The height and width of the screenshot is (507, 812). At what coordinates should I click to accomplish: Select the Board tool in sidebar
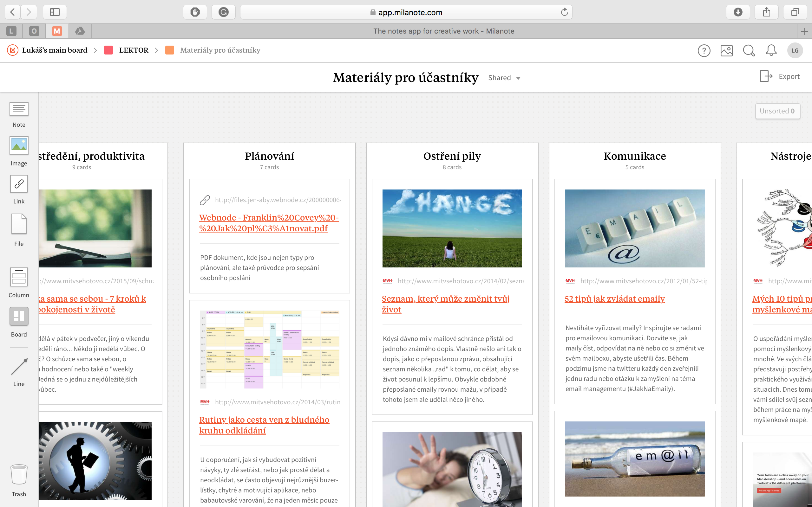(x=19, y=317)
